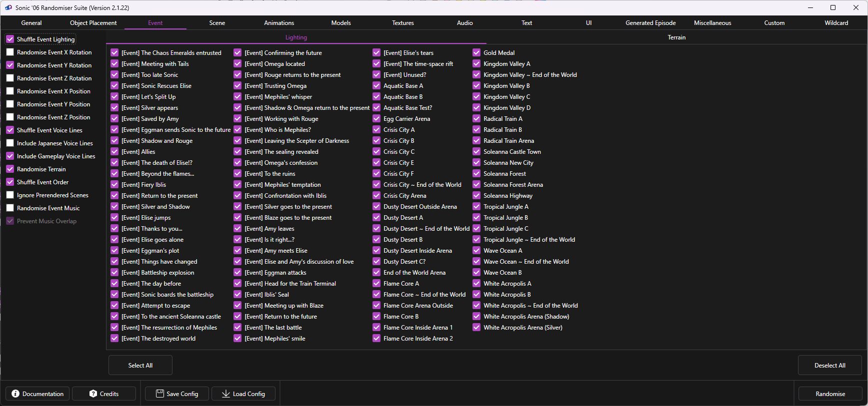Toggle Shuffle Event Lighting checkbox
The height and width of the screenshot is (406, 868).
pyautogui.click(x=10, y=39)
